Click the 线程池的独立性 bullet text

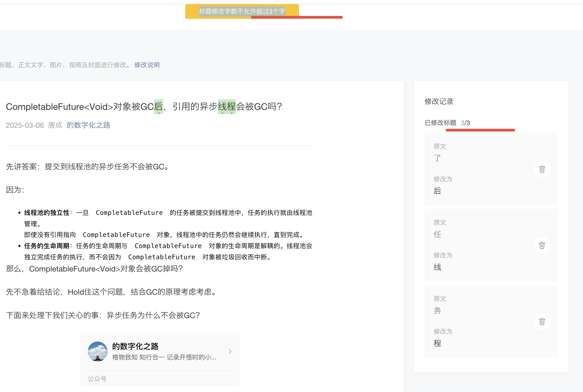pyautogui.click(x=47, y=213)
